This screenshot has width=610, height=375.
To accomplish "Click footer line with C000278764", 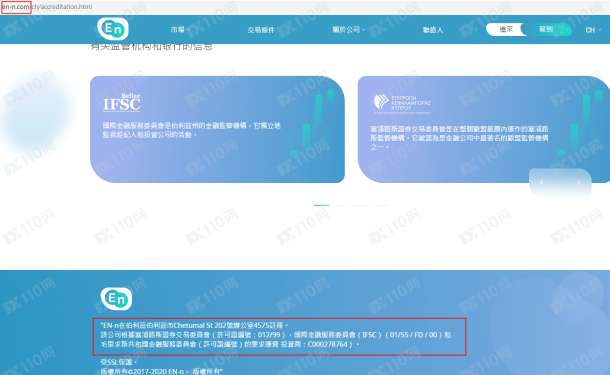I will pyautogui.click(x=230, y=344).
